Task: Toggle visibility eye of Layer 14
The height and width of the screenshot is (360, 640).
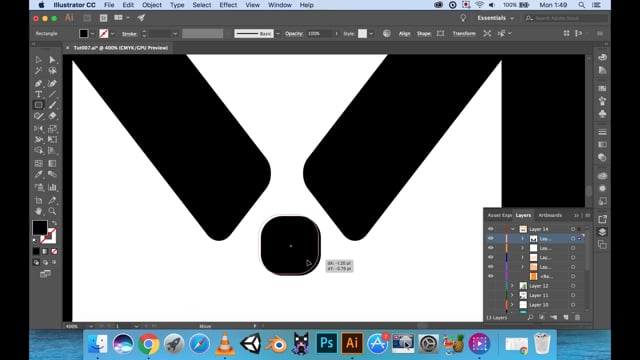Action: coord(491,229)
